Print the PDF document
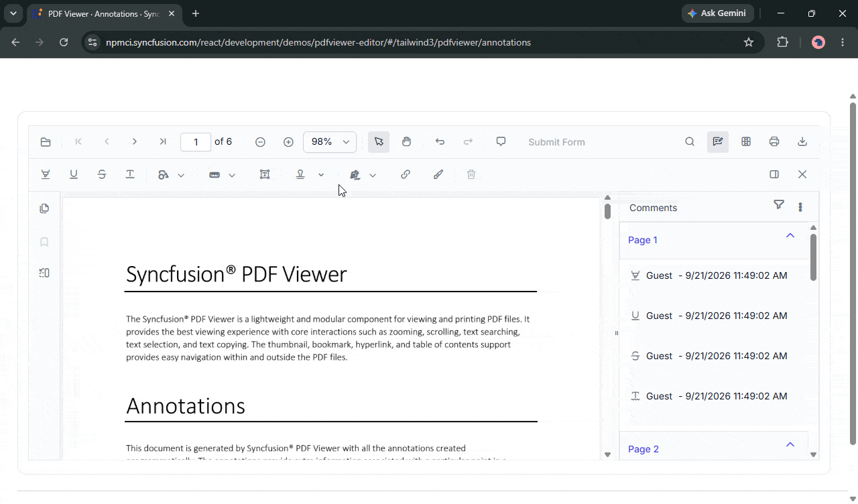The width and height of the screenshot is (858, 504). [774, 142]
